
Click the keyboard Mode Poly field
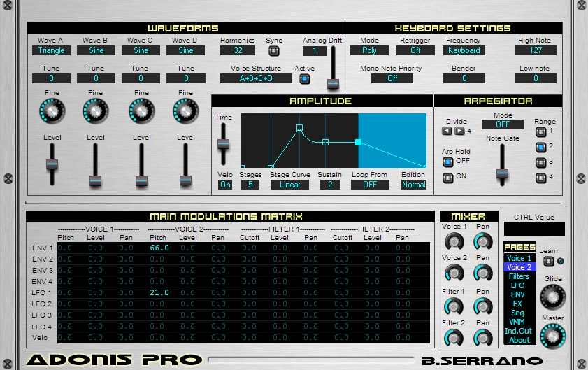pyautogui.click(x=369, y=50)
